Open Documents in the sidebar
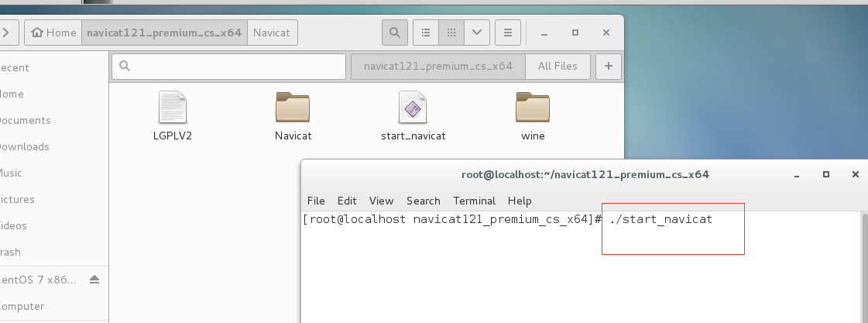868x323 pixels. (x=53, y=120)
